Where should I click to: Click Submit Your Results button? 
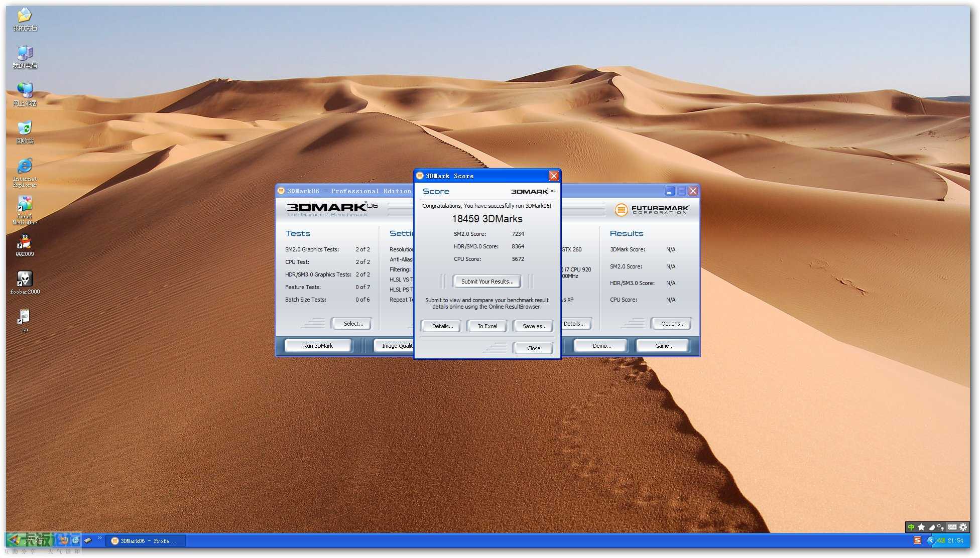tap(487, 282)
